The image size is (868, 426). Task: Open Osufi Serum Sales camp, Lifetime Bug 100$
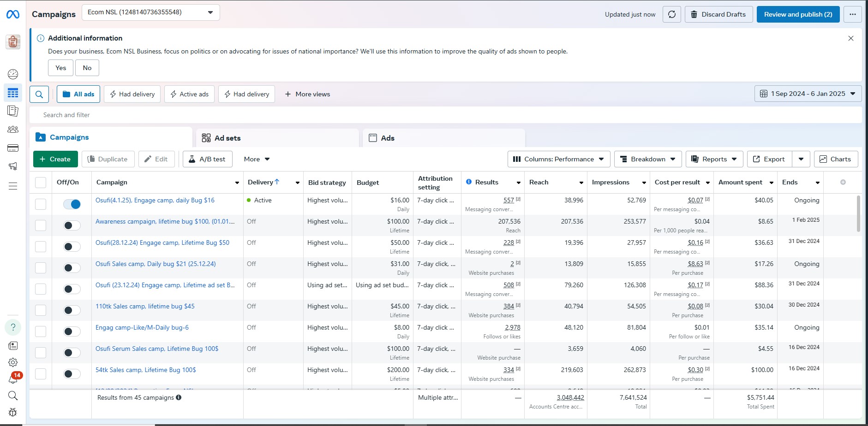click(x=157, y=349)
